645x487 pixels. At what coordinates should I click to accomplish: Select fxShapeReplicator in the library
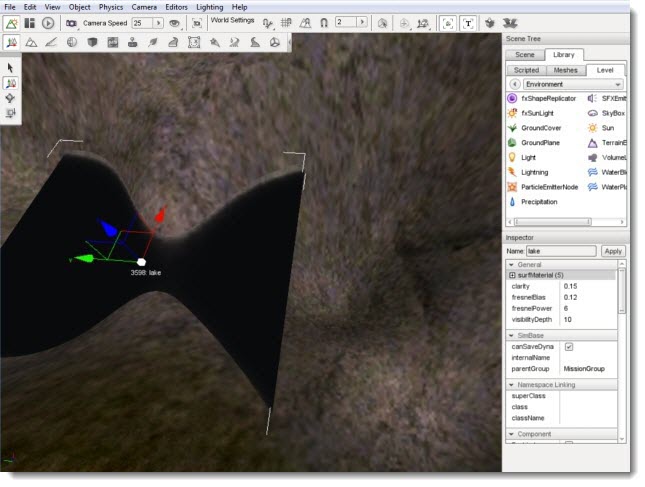click(542, 98)
